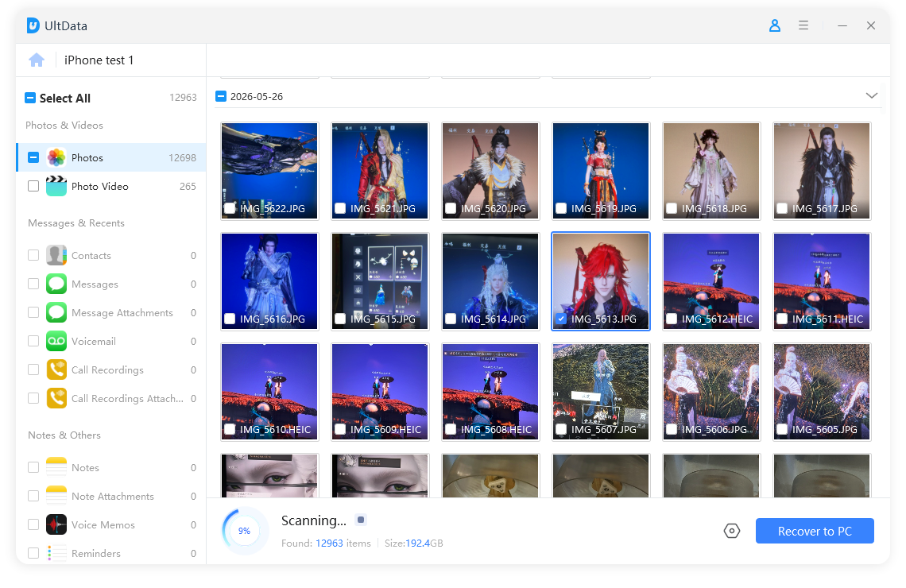Image resolution: width=906 pixels, height=588 pixels.
Task: Click the Photo Video clapperboard icon
Action: click(x=56, y=186)
